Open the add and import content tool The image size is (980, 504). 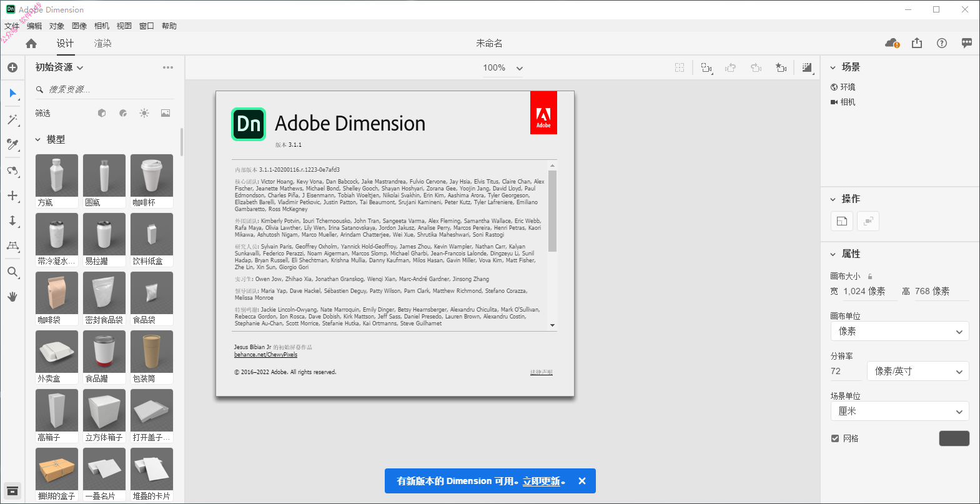point(12,67)
